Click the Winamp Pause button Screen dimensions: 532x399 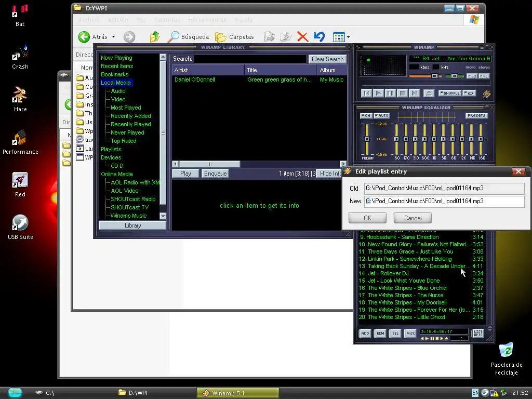(x=390, y=94)
